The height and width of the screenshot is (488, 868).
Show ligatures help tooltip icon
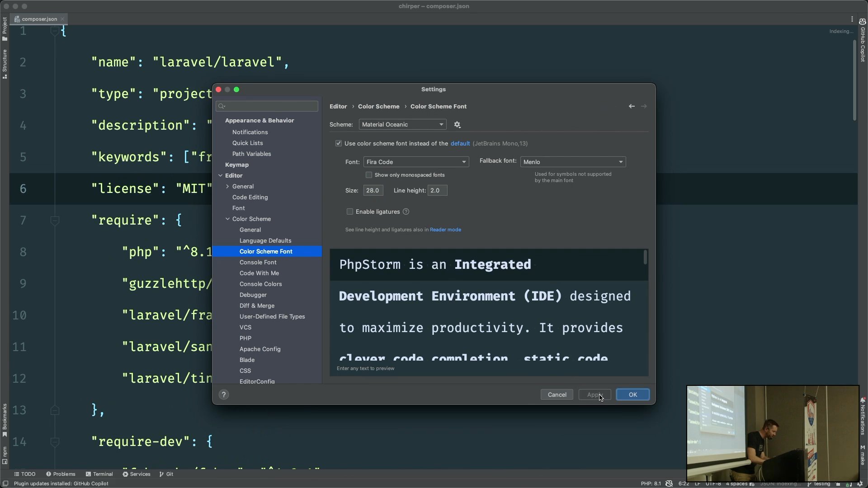pos(406,212)
